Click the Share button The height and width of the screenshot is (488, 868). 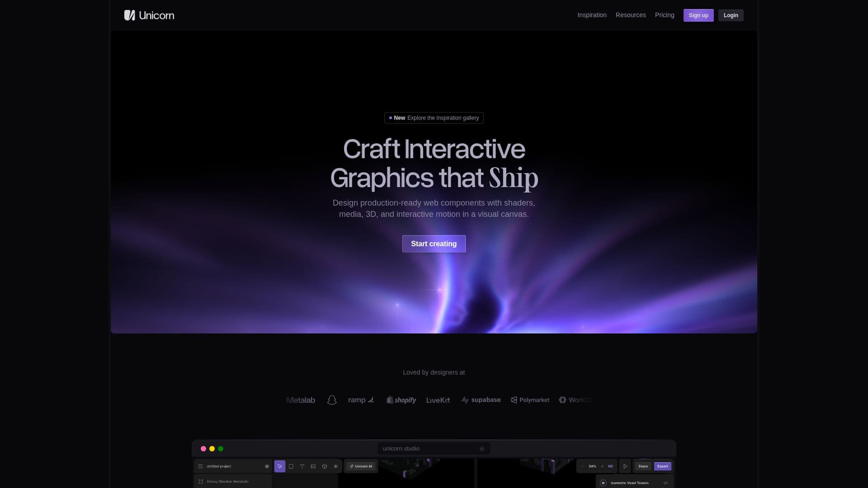[643, 466]
